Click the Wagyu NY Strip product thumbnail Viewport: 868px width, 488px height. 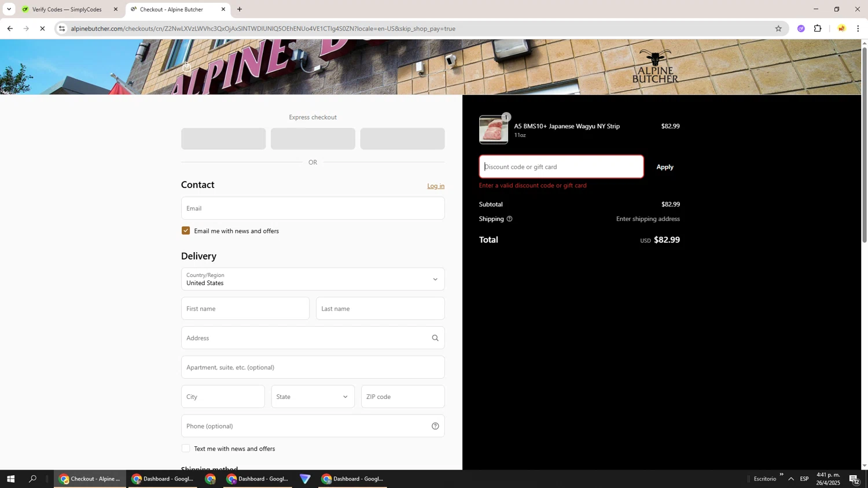click(x=494, y=130)
